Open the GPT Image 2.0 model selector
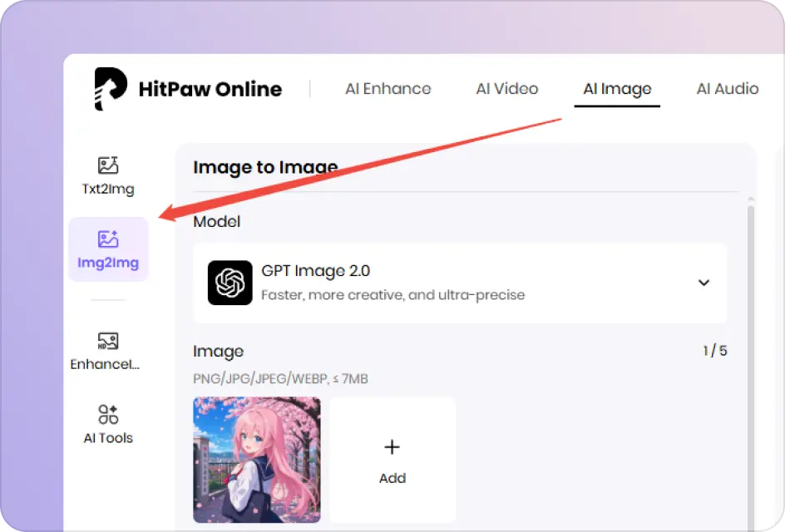Viewport: 785px width, 532px height. click(x=460, y=283)
